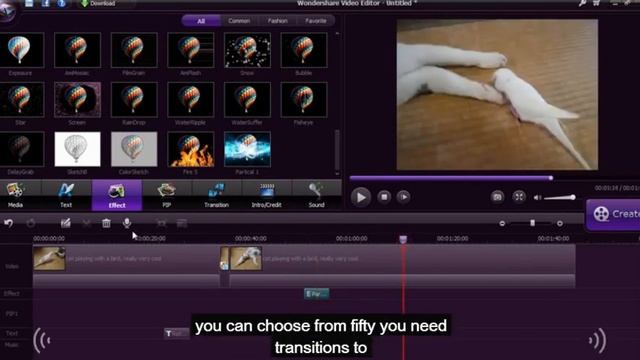Select the Screen effect thumbnail

(77, 100)
